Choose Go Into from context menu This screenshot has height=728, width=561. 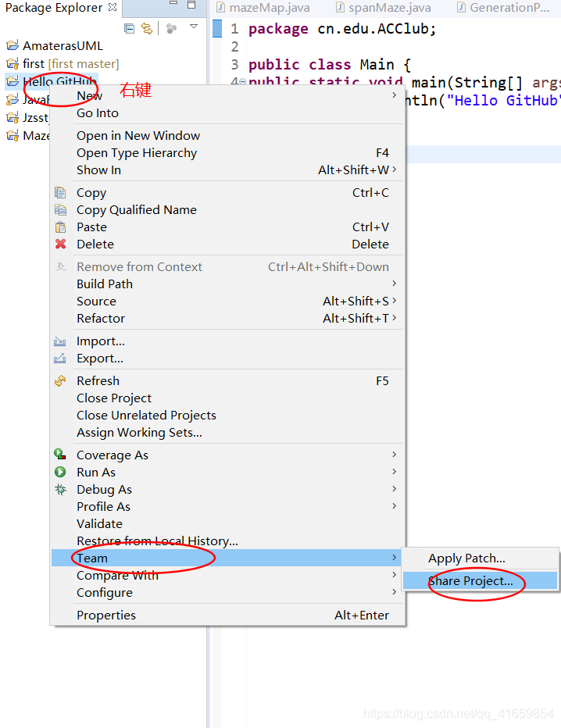pyautogui.click(x=228, y=112)
